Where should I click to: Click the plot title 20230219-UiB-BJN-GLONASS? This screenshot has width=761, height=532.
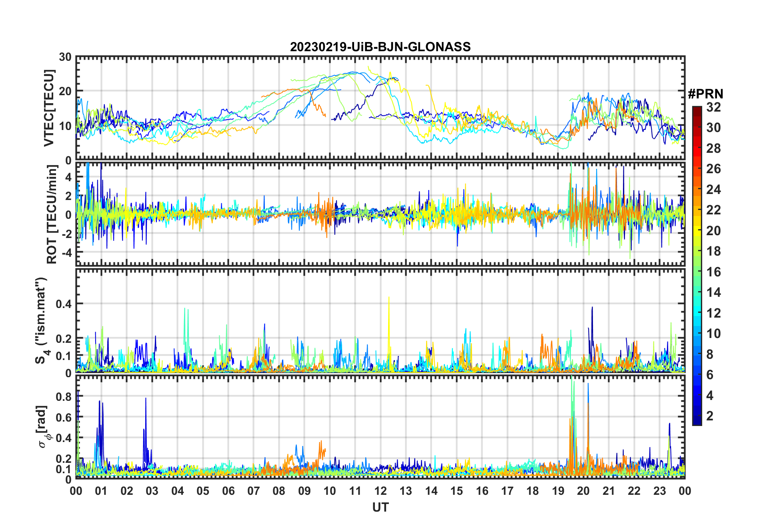(380, 47)
